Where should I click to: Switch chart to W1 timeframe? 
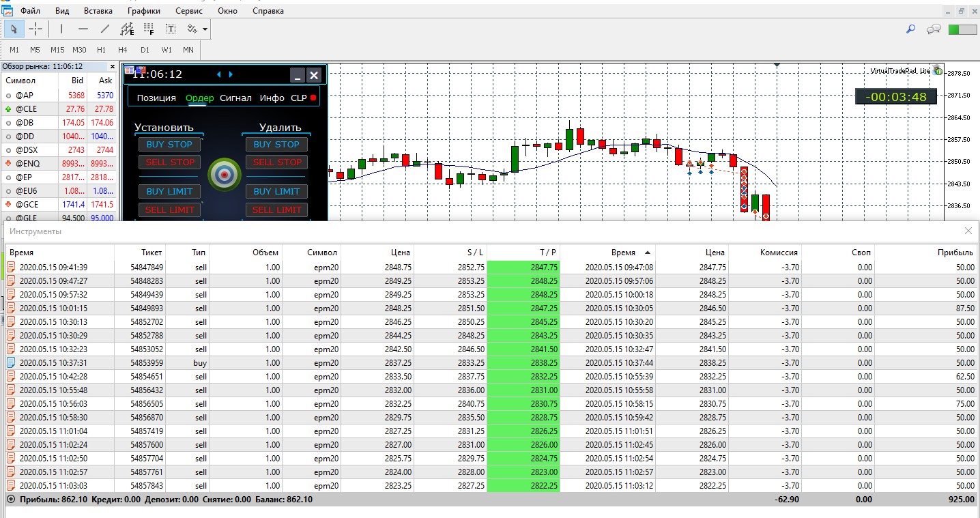pos(167,50)
